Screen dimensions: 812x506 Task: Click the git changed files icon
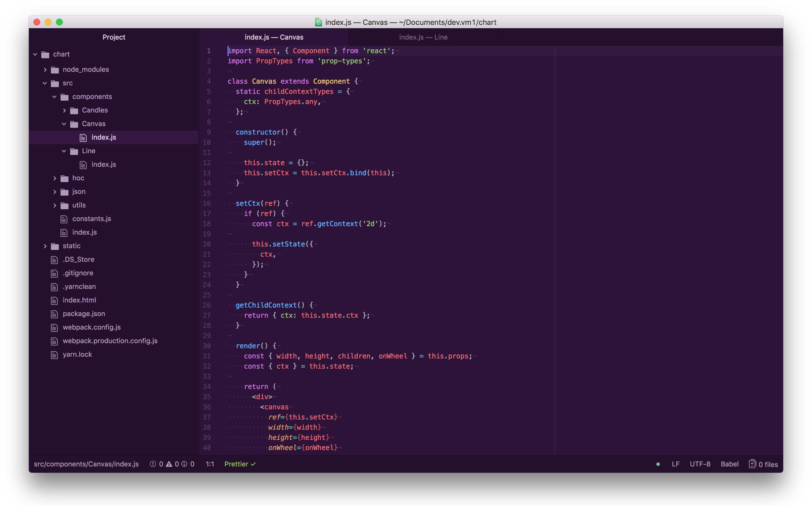tap(752, 464)
